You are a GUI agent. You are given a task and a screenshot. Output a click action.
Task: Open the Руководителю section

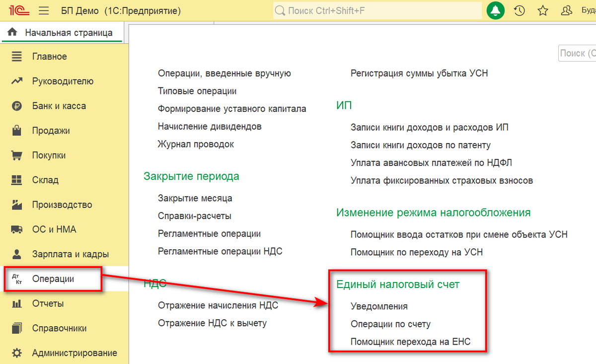point(64,81)
